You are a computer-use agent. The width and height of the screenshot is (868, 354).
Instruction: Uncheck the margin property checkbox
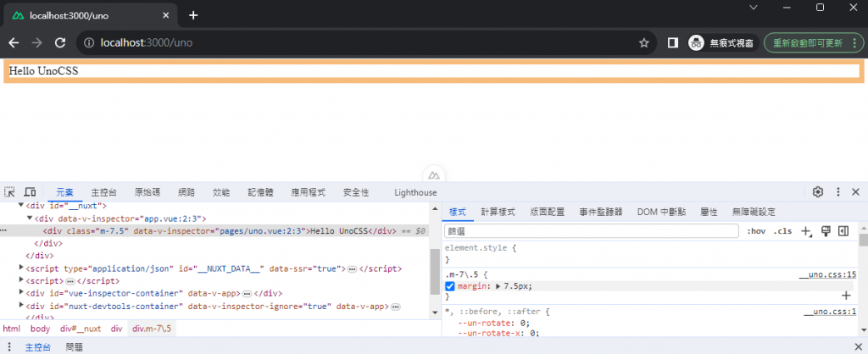click(x=449, y=286)
